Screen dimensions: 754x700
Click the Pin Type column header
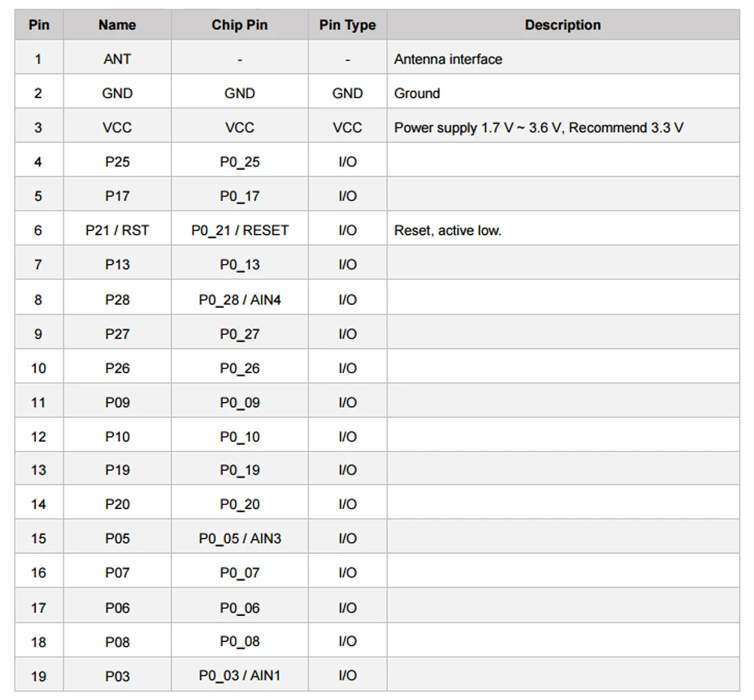click(347, 25)
